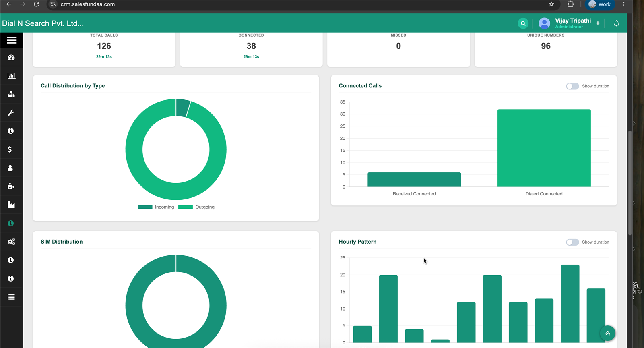Click the browser forward arrow

[23, 4]
